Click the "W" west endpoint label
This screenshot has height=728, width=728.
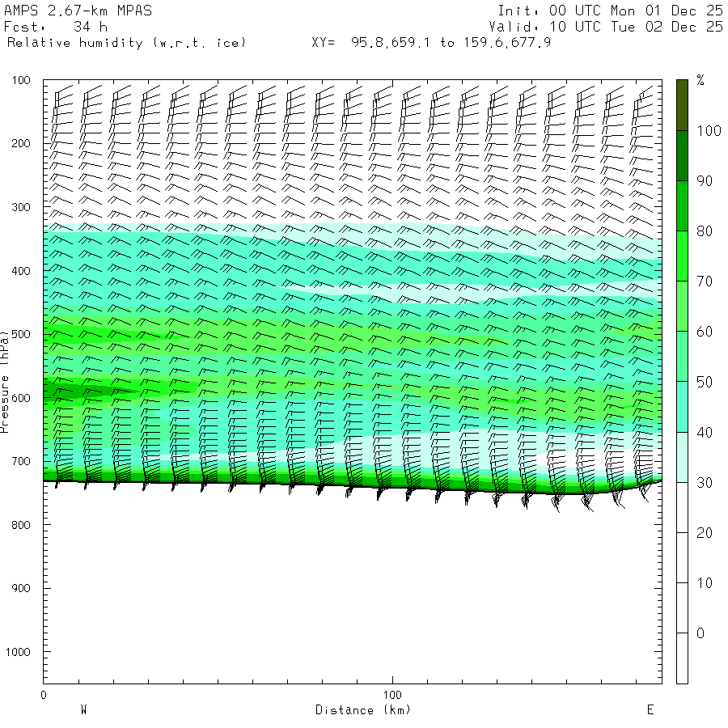click(x=83, y=710)
